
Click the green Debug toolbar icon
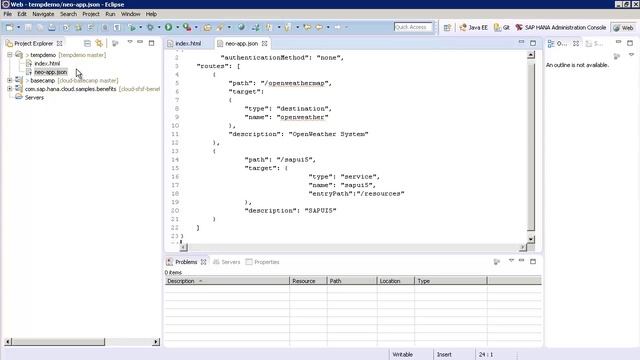pos(150,27)
